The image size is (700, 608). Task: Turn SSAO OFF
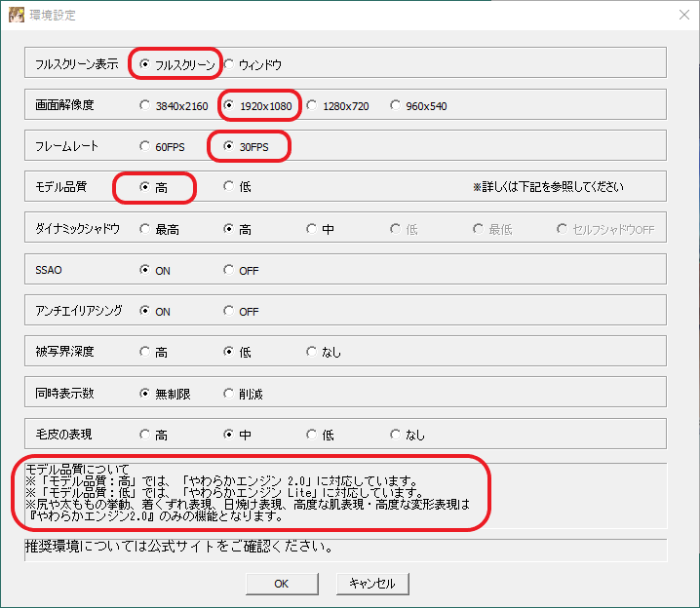coord(229,270)
